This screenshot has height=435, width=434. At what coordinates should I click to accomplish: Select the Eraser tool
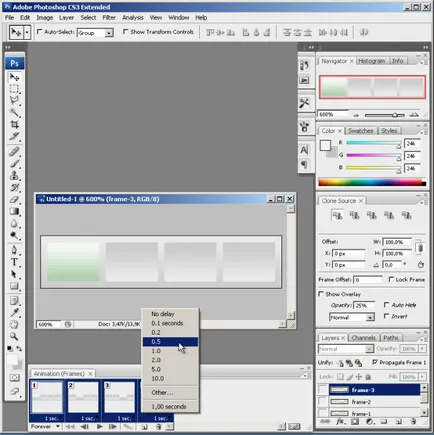(14, 200)
